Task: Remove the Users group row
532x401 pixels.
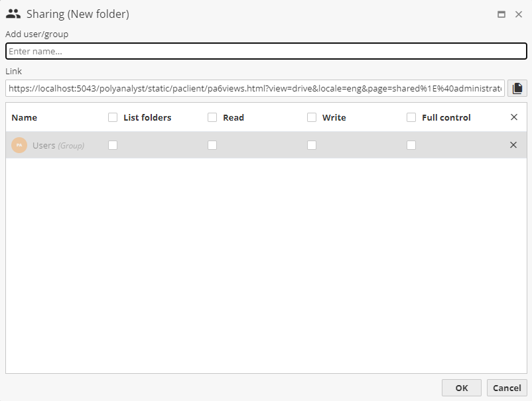Action: coord(513,145)
